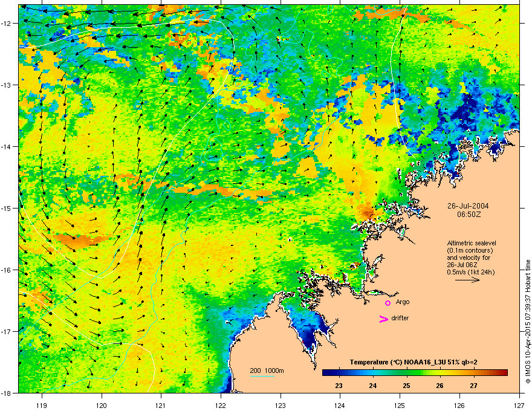Click the temperature color bar near 27
Image resolution: width=532 pixels, height=411 pixels.
point(473,372)
